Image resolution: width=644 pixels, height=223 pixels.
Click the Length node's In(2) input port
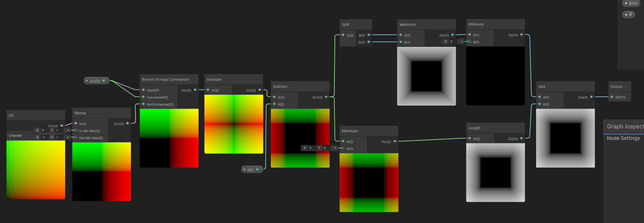coord(469,138)
